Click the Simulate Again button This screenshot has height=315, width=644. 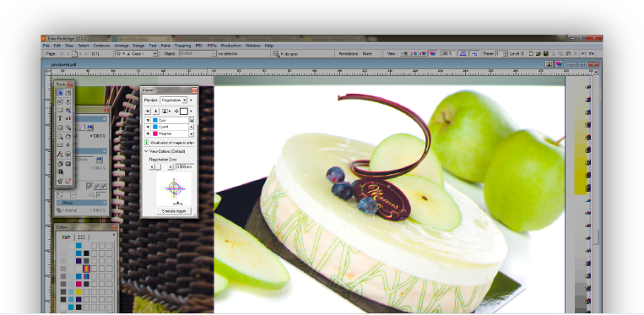174,210
